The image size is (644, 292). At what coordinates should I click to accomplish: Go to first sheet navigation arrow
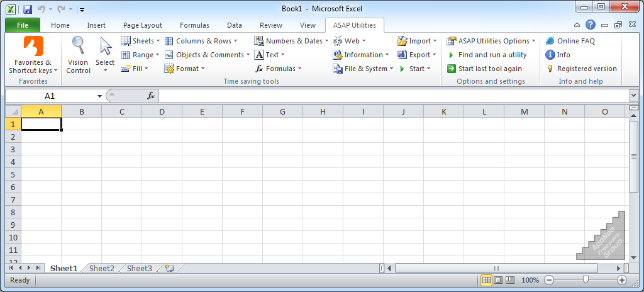pyautogui.click(x=11, y=268)
